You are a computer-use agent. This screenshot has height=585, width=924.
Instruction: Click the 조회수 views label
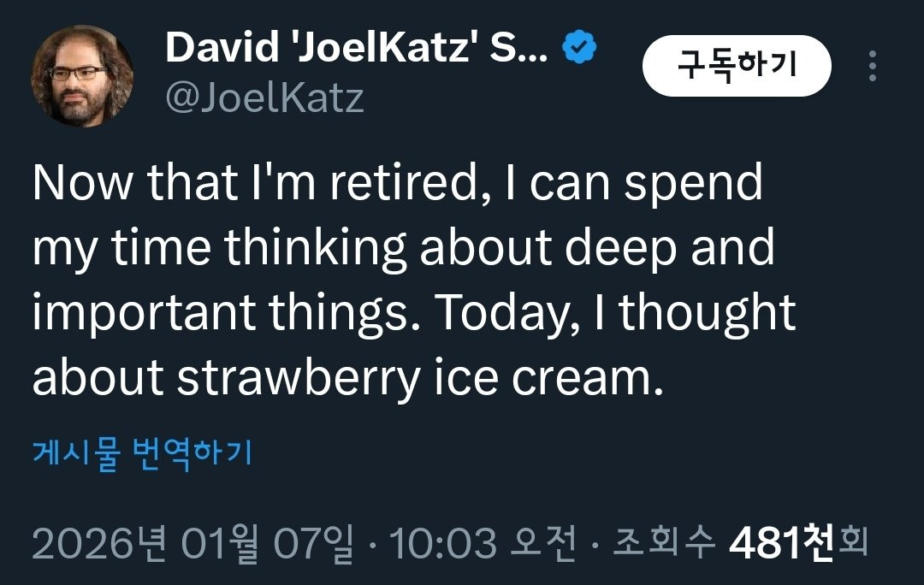(x=663, y=544)
